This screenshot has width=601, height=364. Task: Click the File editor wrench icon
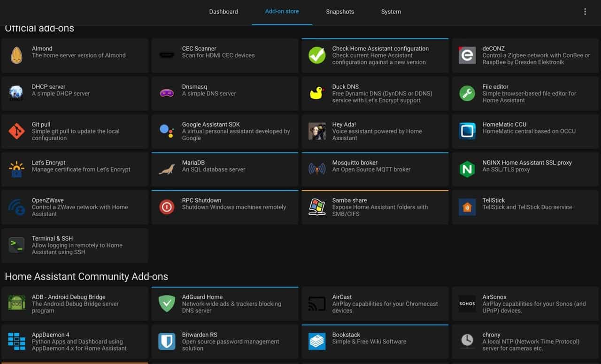click(467, 93)
